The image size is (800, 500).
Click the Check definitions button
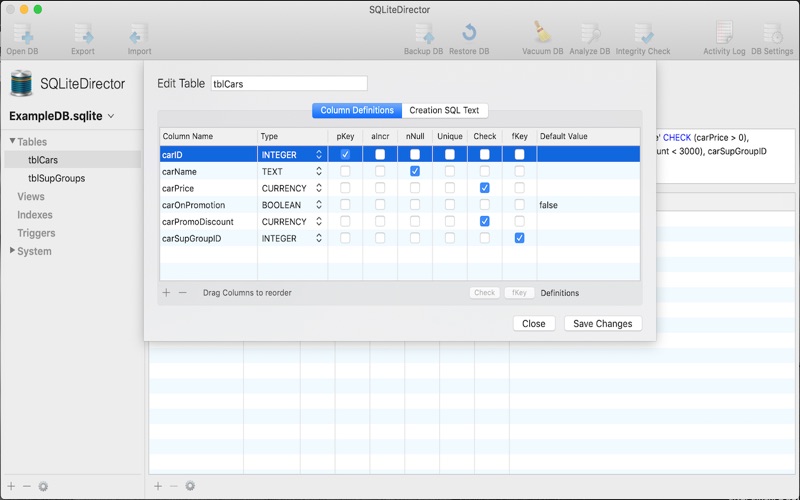coord(484,293)
